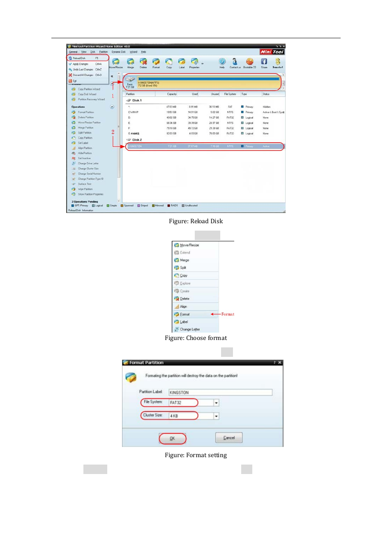Click the sidebar vertical scrollbar
Screen dimensions: 392x555
point(119,138)
